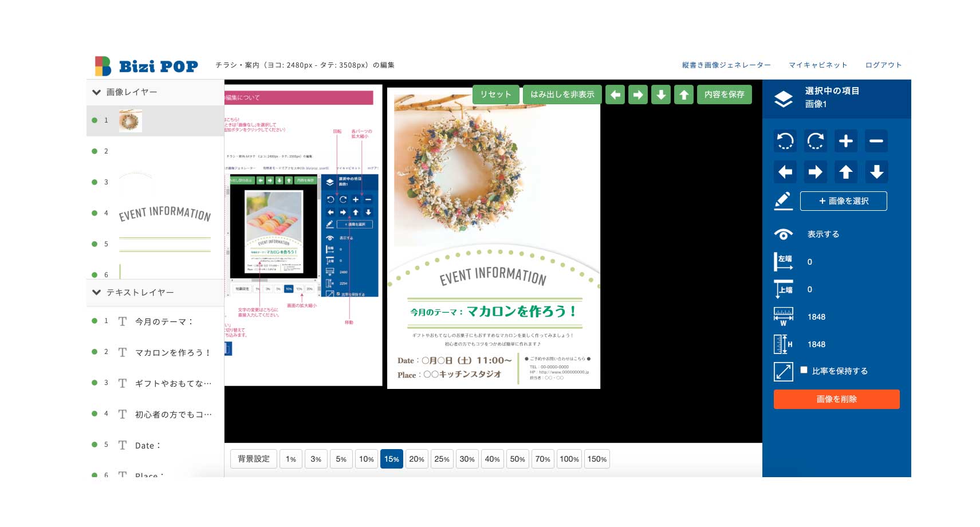This screenshot has width=980, height=527.
Task: Click green down arrow in canvas toolbar
Action: [661, 95]
